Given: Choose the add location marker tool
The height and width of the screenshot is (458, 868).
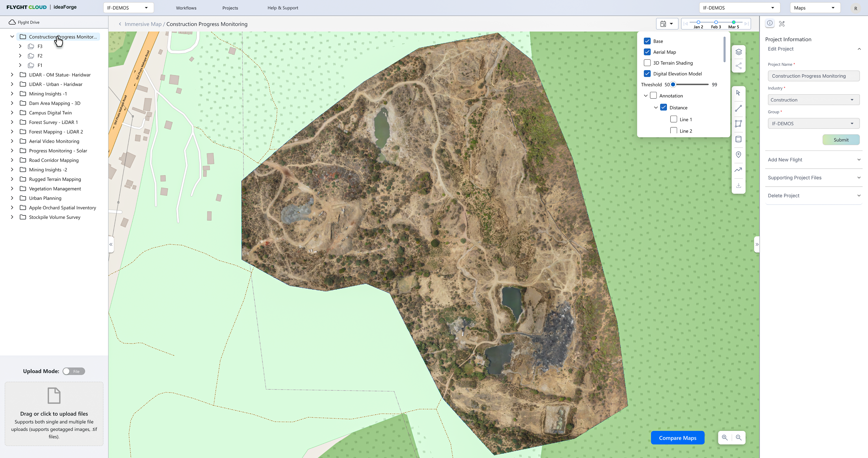Looking at the screenshot, I should coord(738,155).
